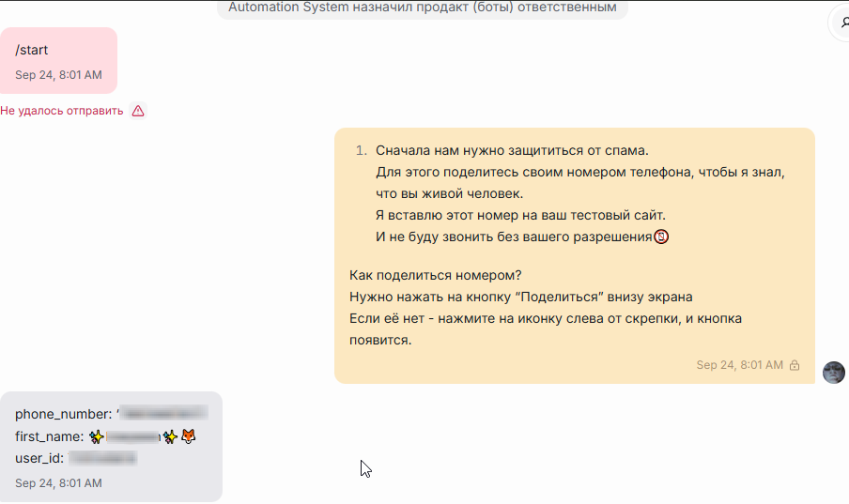The height and width of the screenshot is (504, 849).
Task: Click the fox emoji in first_name
Action: tap(189, 436)
